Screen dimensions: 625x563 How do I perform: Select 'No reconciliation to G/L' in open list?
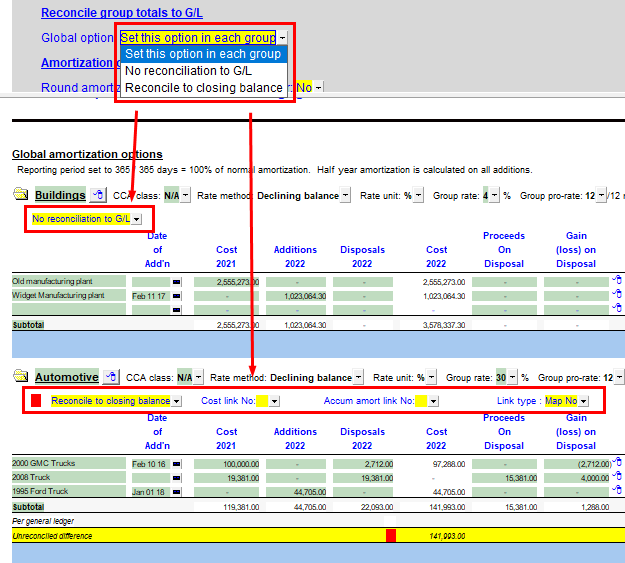189,71
